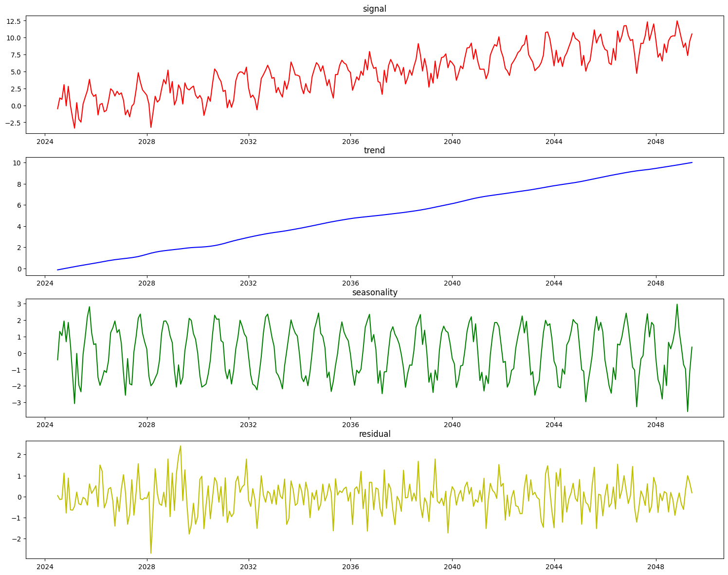Image resolution: width=728 pixels, height=575 pixels.
Task: Click the 2024 x-axis label under signal plot
Action: [x=45, y=142]
